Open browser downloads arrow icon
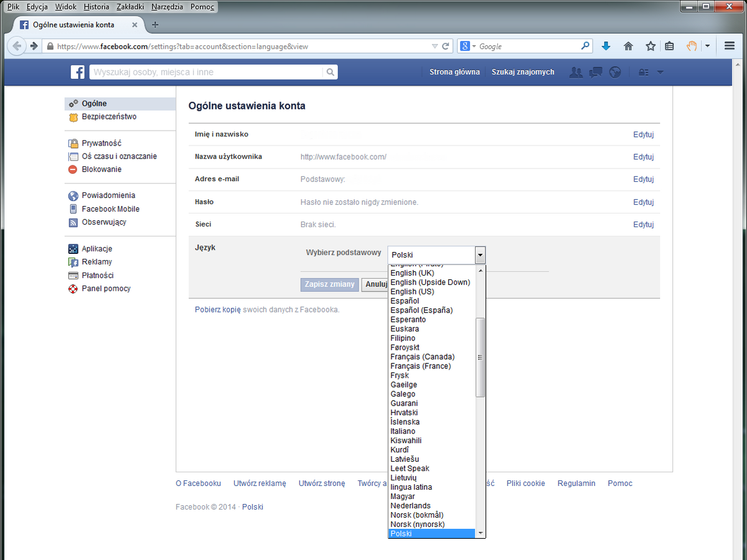The height and width of the screenshot is (560, 747). [x=606, y=46]
